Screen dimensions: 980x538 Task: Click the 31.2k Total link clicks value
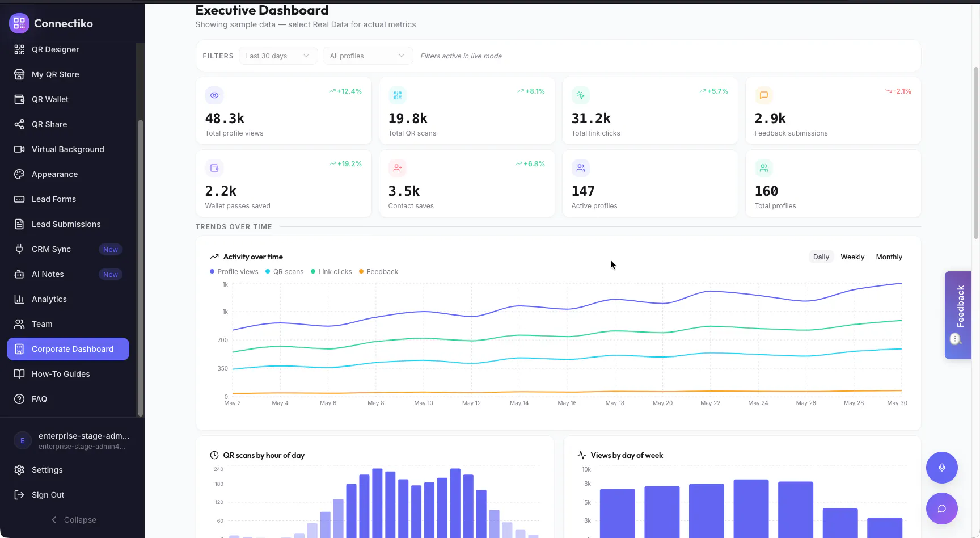pos(591,119)
